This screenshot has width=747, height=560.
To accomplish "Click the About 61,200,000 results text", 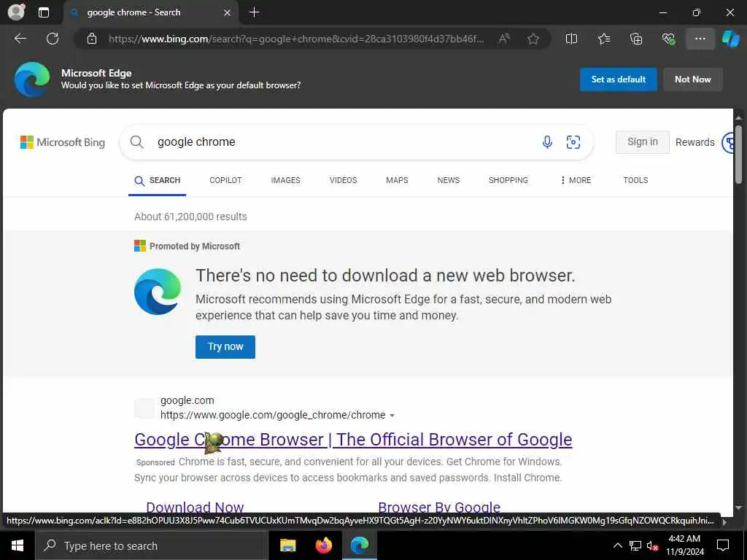I will click(190, 217).
